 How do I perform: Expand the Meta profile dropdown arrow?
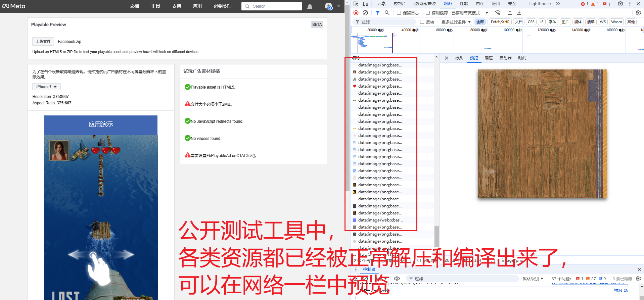[x=338, y=6]
